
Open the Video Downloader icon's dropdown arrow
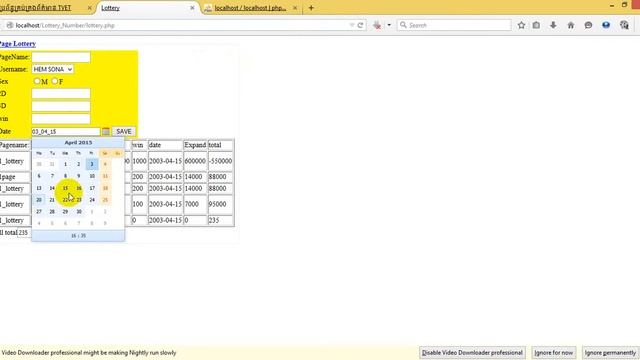[389, 25]
